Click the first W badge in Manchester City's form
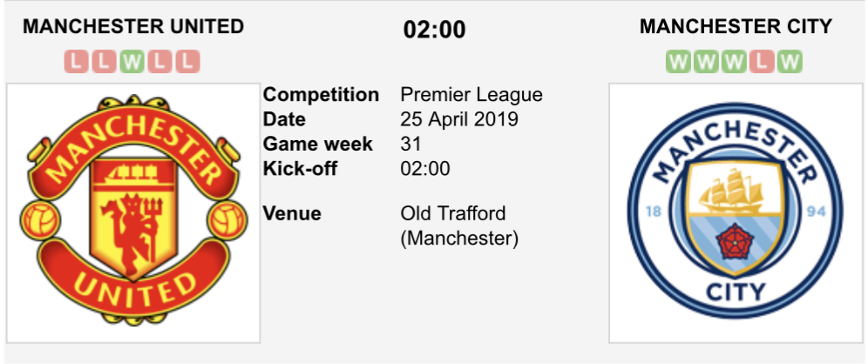This screenshot has width=868, height=364. coord(679,62)
